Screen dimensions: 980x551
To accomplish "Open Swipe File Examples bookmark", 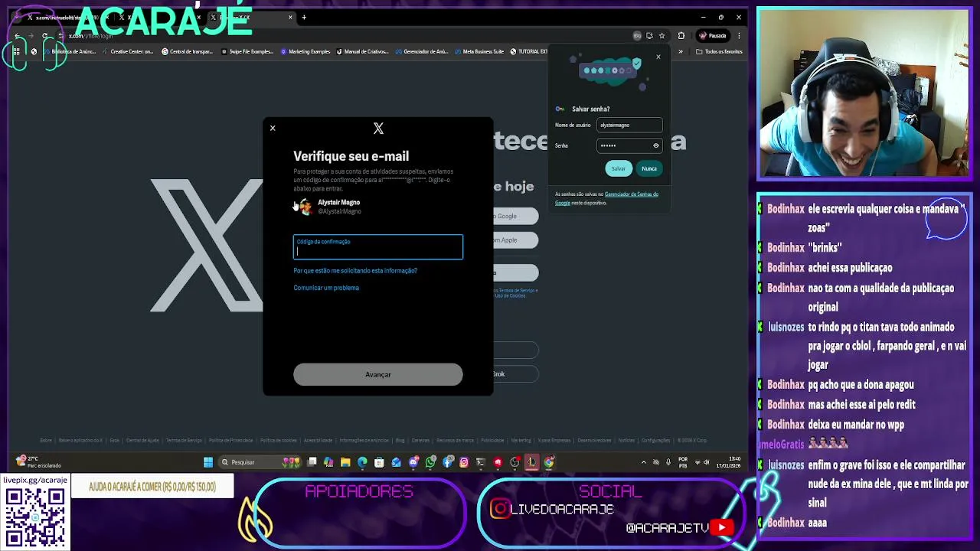I will [247, 51].
